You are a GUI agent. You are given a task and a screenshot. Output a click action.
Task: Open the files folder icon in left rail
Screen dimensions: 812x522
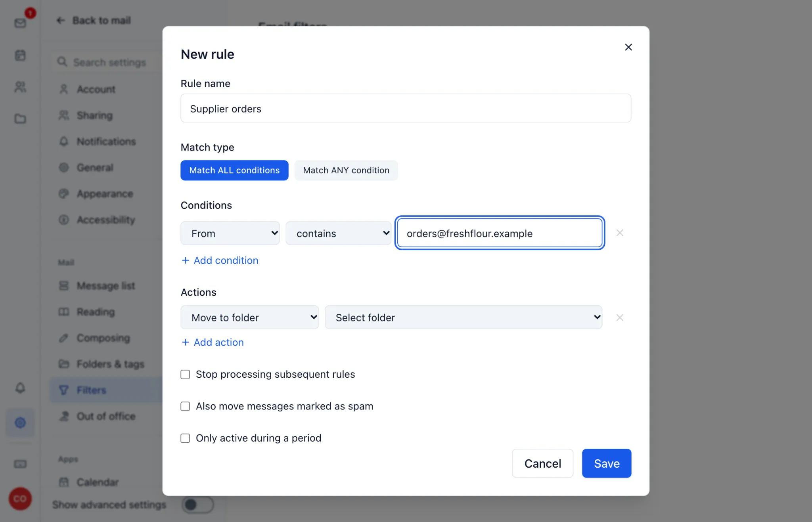[x=20, y=119]
